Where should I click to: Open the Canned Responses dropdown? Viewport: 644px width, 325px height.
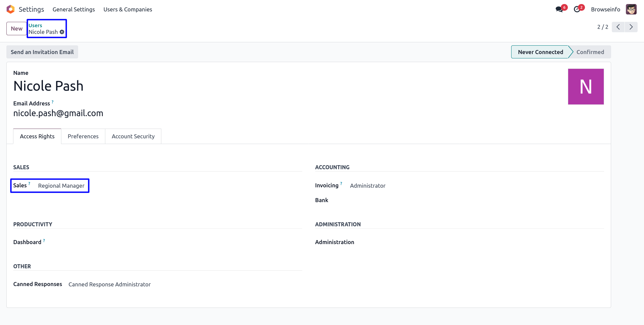click(110, 284)
